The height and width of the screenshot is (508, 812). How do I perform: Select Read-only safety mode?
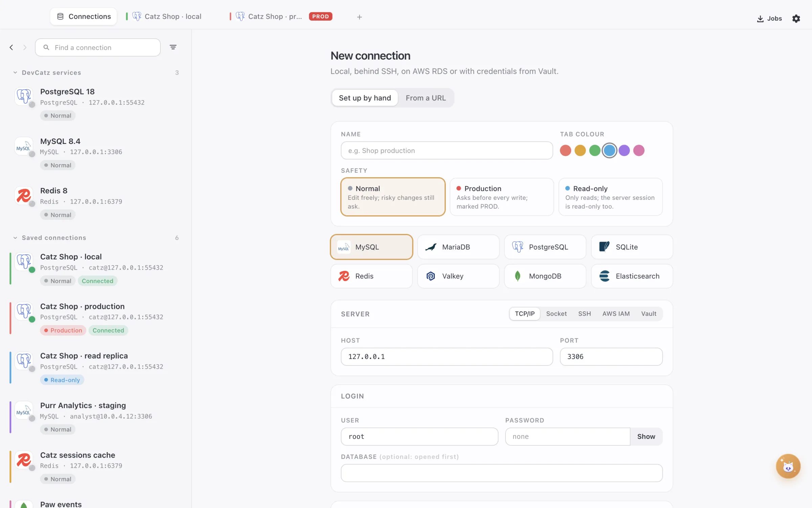coord(610,197)
